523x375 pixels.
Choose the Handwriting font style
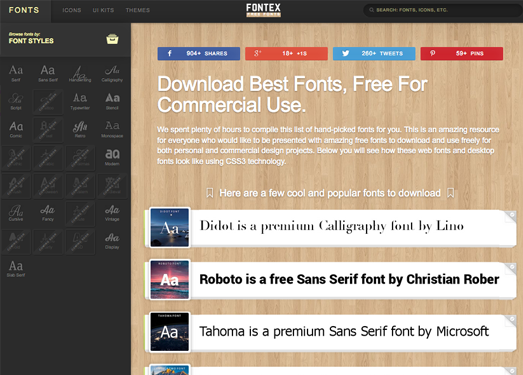[x=80, y=73]
